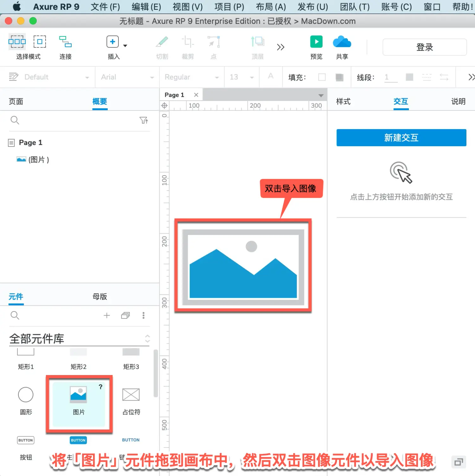The image size is (475, 476).
Task: Select the 按钮 button widget
Action: pyautogui.click(x=26, y=448)
